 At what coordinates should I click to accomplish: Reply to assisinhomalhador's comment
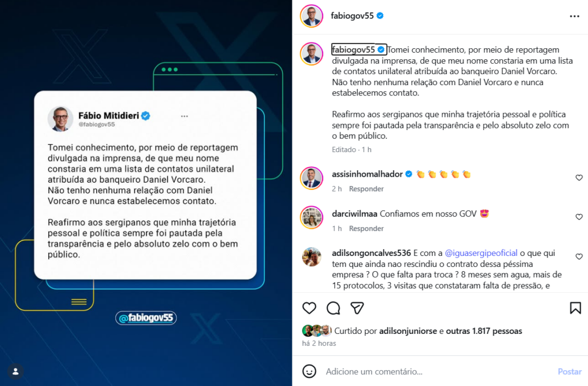pos(366,189)
